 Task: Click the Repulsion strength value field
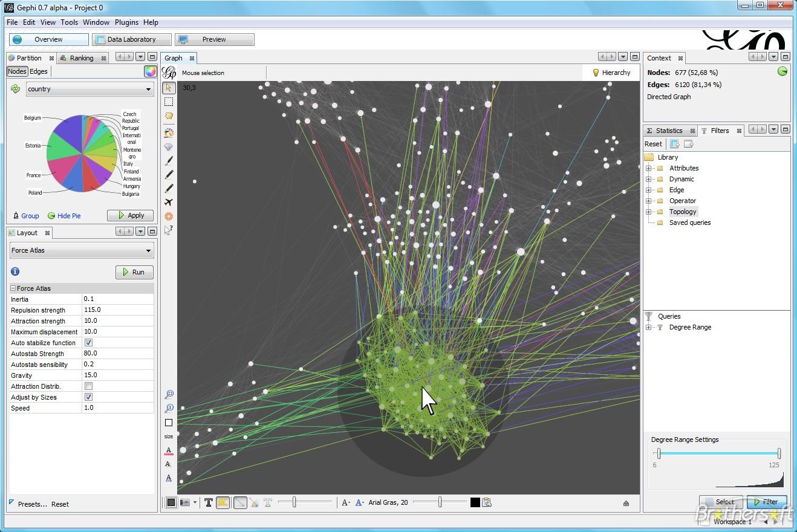tap(117, 310)
